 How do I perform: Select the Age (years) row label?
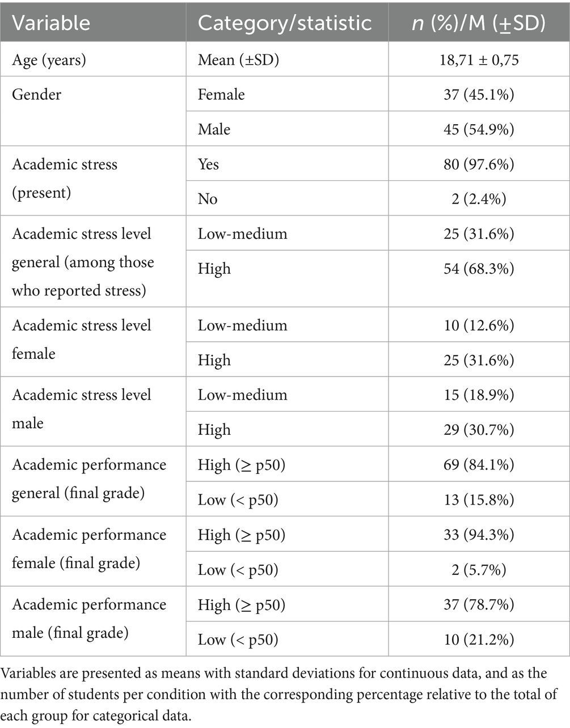[49, 60]
